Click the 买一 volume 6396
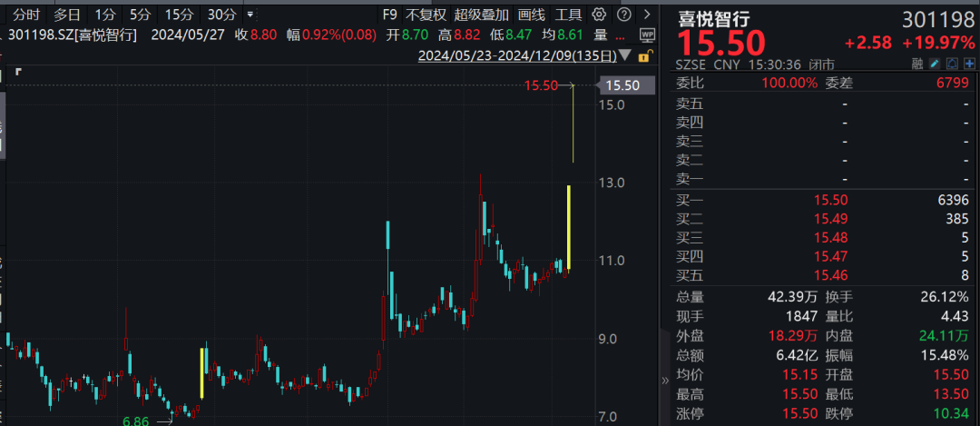Screen dimensions: 980x426 [953, 200]
